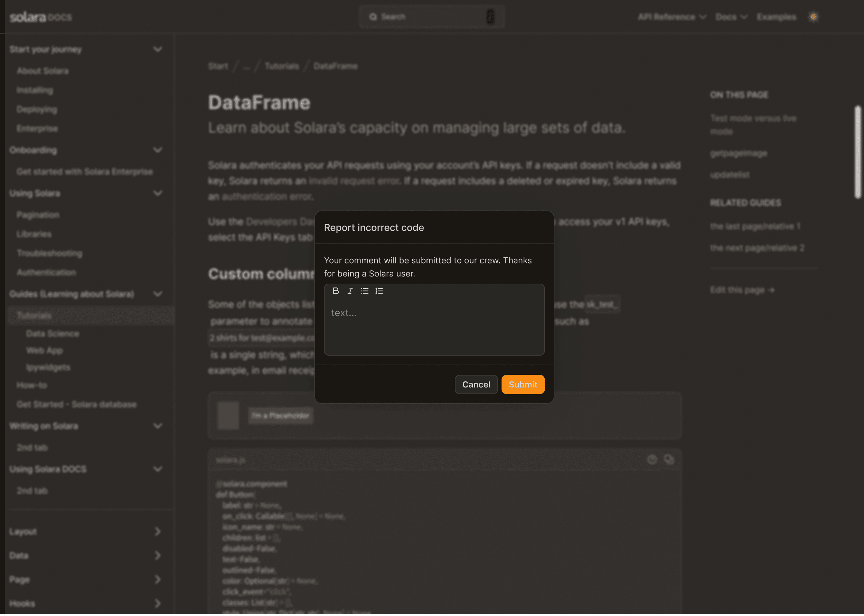Toggle bold formatting in comment editor

pos(336,291)
